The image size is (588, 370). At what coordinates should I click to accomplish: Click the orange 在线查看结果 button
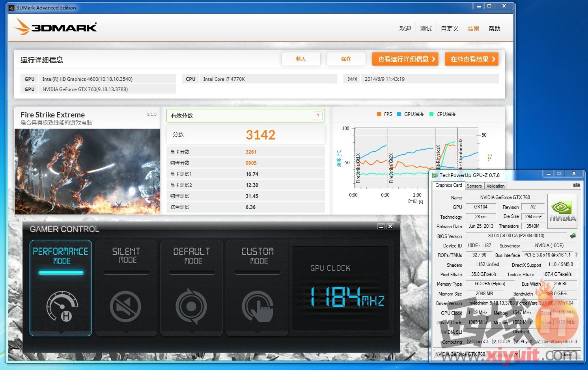click(x=472, y=59)
